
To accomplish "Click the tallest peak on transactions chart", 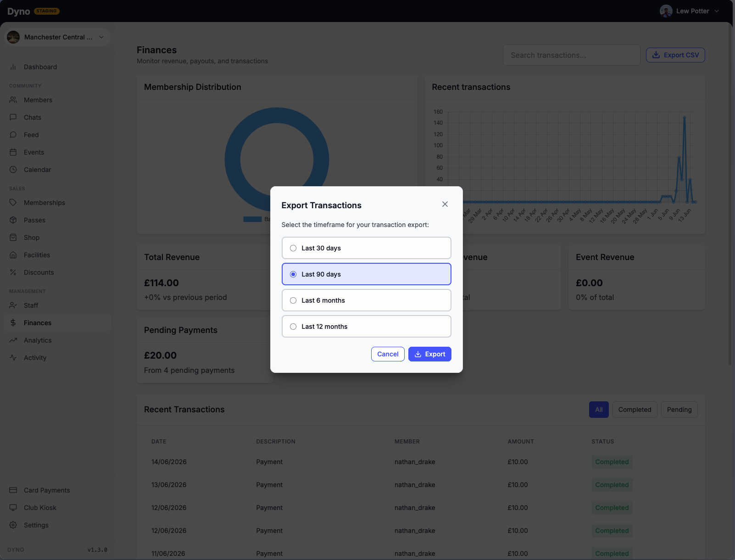I will click(x=685, y=117).
